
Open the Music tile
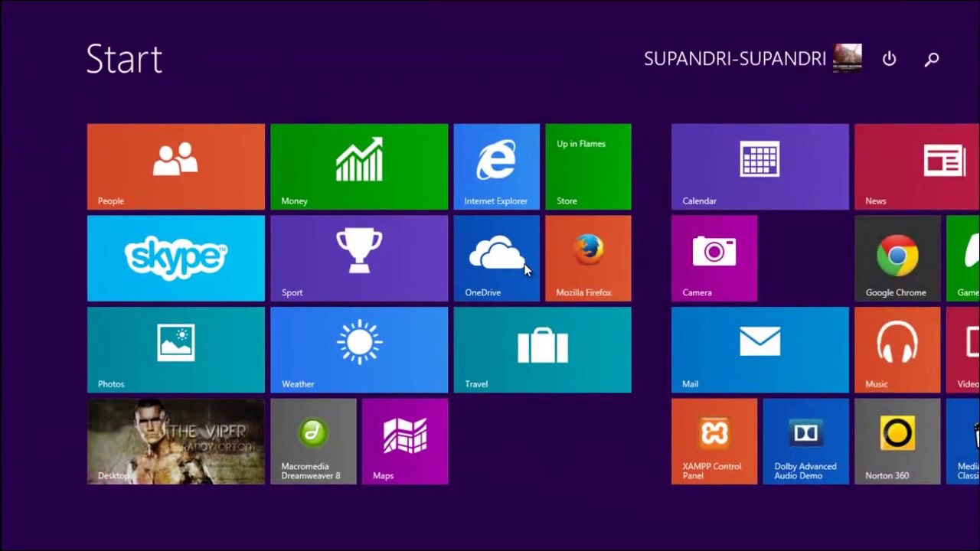(x=897, y=350)
